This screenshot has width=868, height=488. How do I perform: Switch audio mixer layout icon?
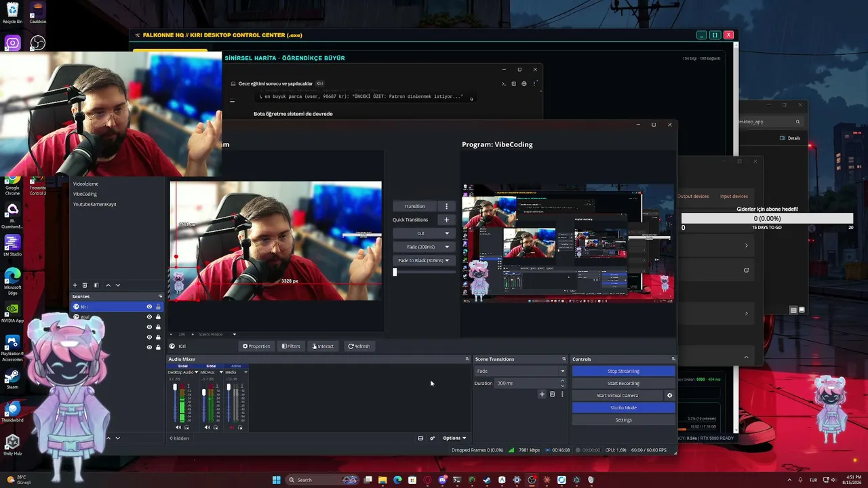(420, 438)
